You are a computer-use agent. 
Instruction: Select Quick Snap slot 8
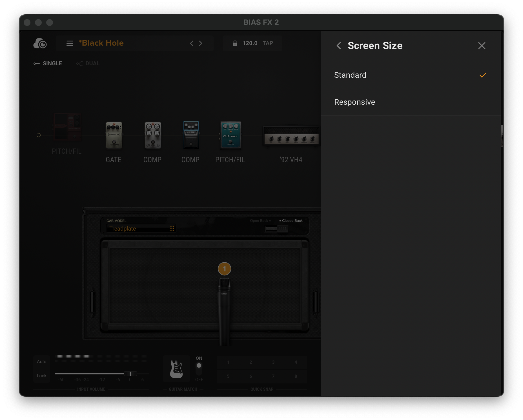point(296,376)
